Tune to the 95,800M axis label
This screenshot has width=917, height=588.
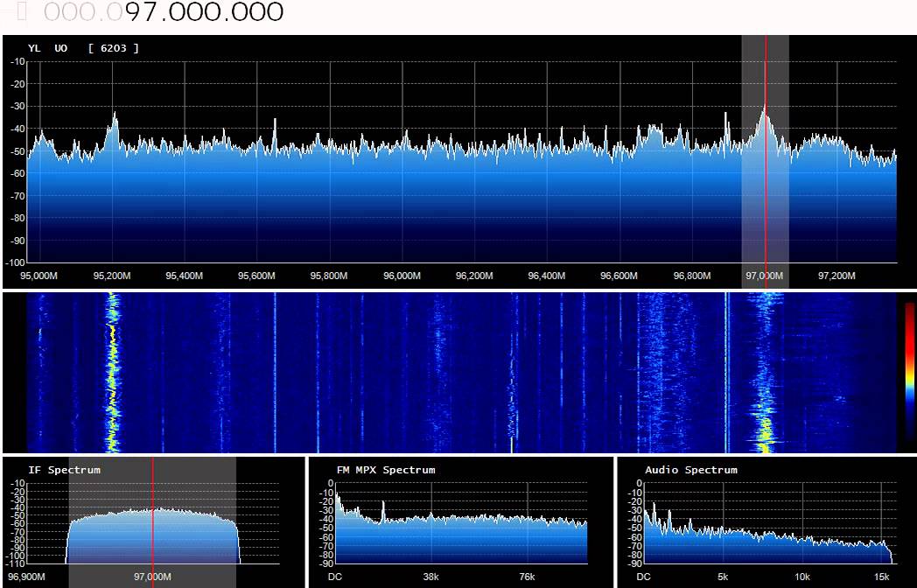coord(329,276)
